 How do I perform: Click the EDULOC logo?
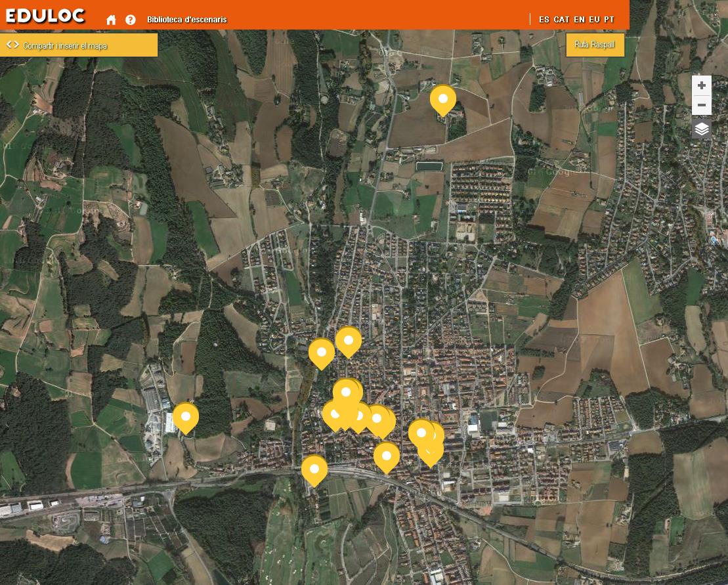[x=45, y=16]
